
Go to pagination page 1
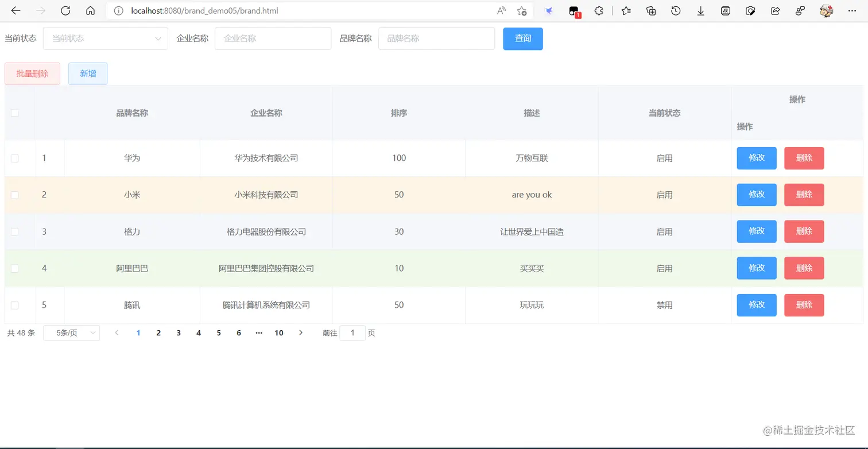[x=138, y=333]
